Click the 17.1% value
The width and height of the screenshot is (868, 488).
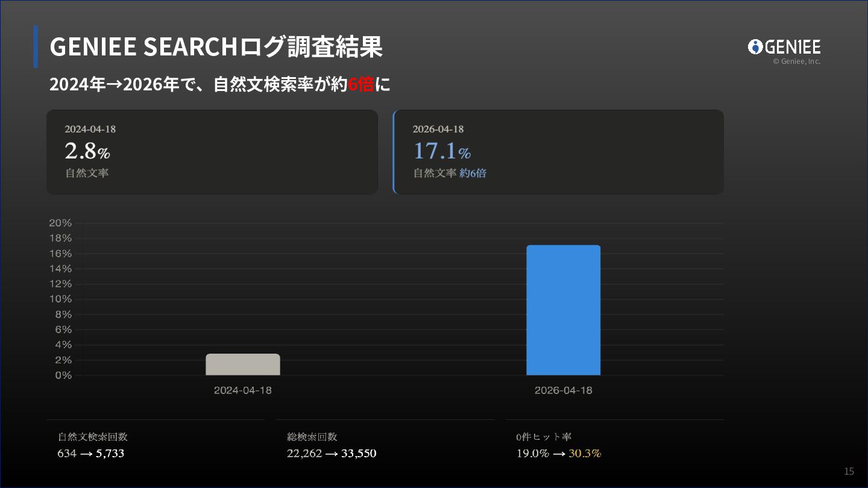coord(442,151)
